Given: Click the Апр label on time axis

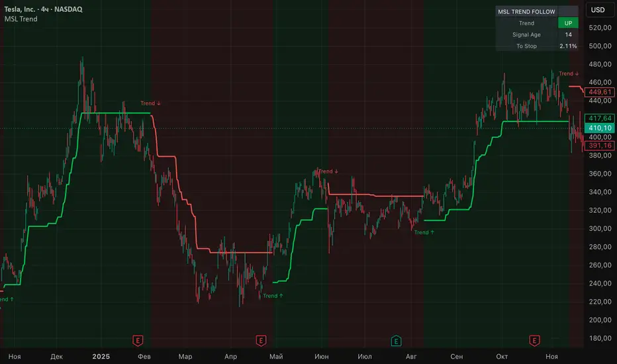Looking at the screenshot, I should 230,357.
